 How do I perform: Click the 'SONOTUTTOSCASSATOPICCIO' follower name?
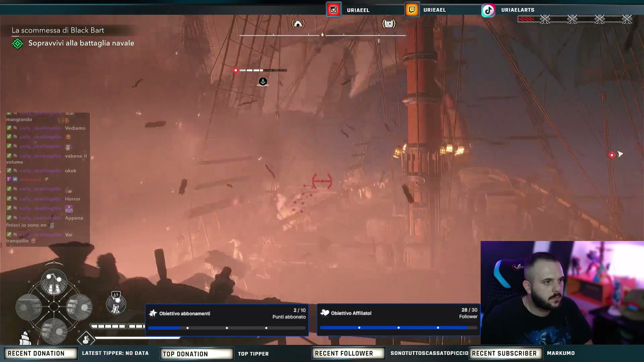[429, 353]
